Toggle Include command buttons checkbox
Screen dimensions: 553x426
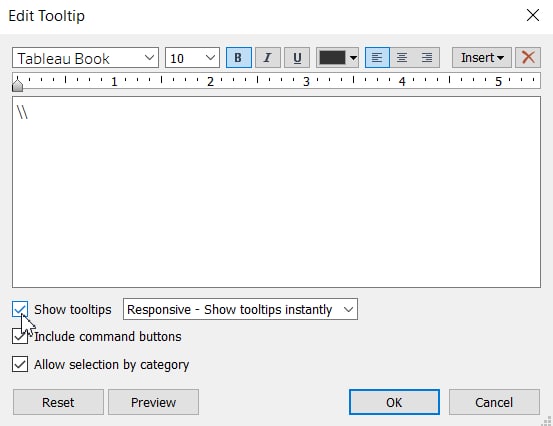click(x=20, y=336)
